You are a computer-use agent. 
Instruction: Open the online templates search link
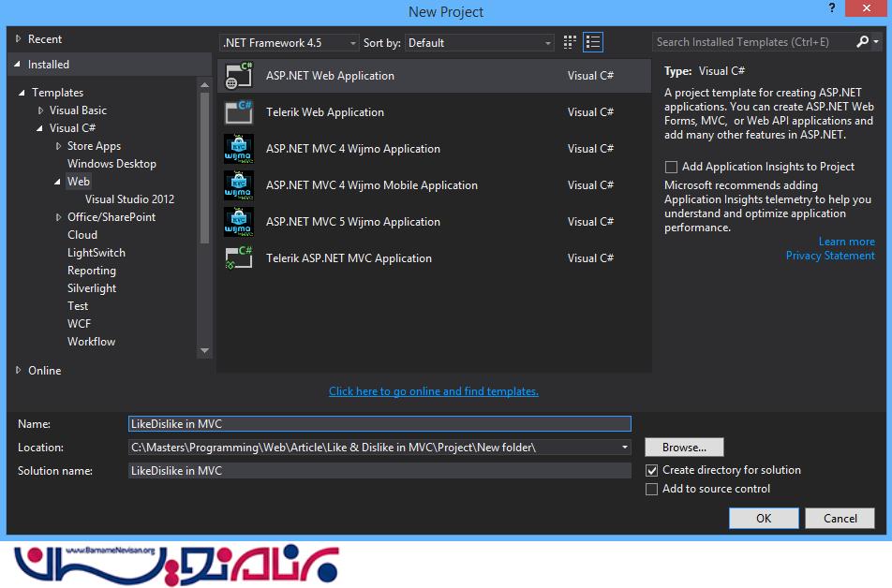pyautogui.click(x=433, y=391)
